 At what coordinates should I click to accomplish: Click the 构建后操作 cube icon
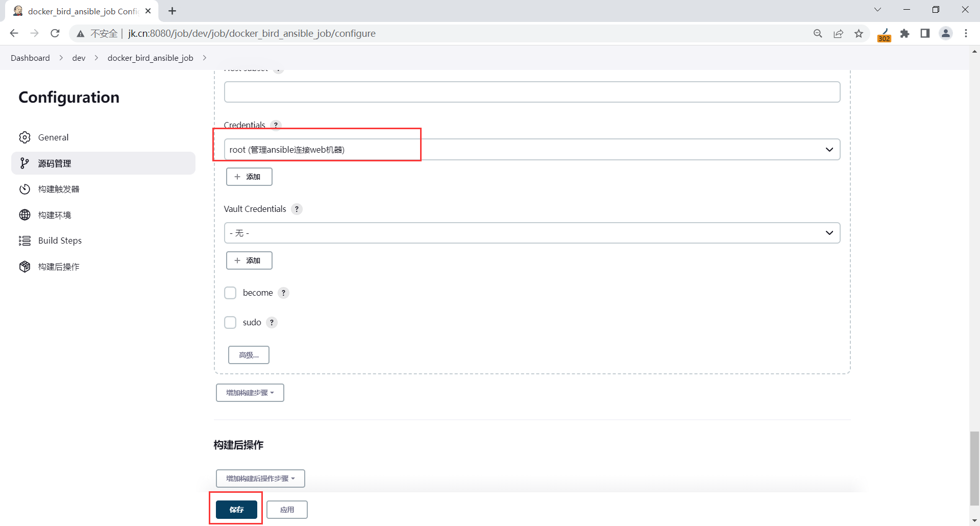tap(24, 267)
